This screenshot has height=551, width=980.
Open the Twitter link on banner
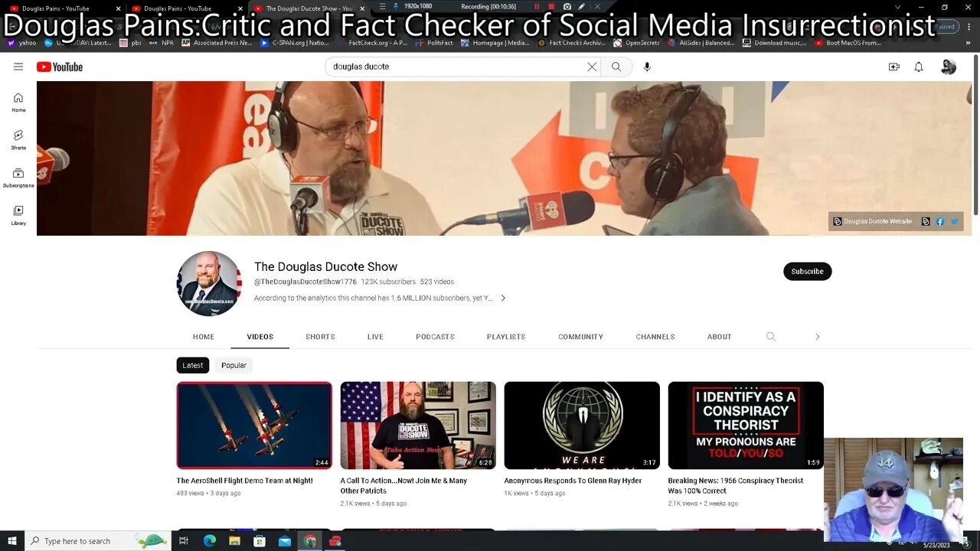(x=954, y=221)
